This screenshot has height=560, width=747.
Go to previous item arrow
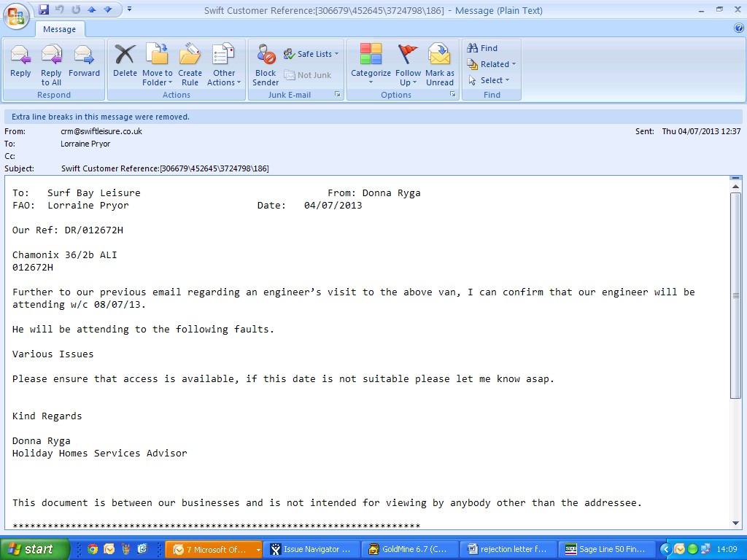coord(92,9)
